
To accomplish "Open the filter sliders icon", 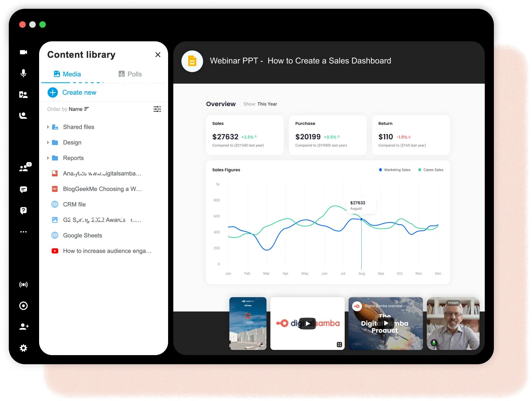I will point(157,109).
